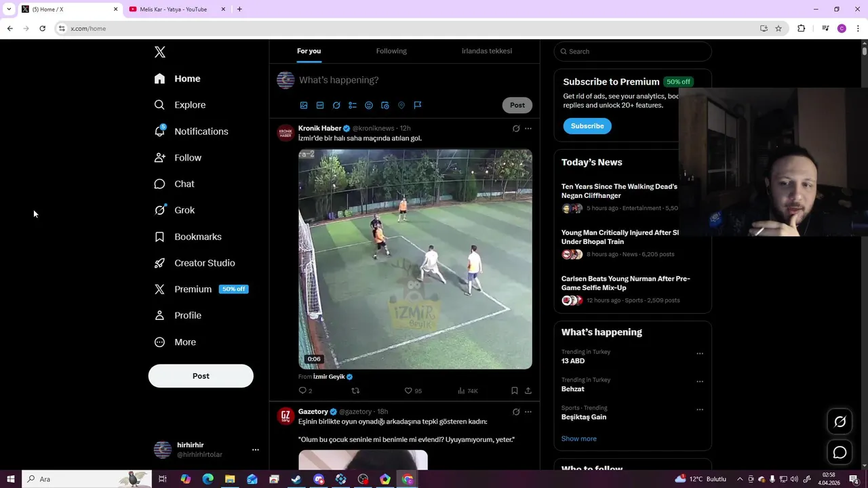
Task: Switch to the Following tab
Action: (x=391, y=51)
